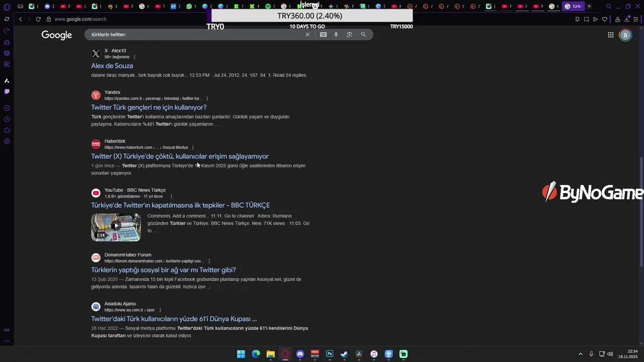This screenshot has height=362, width=644.
Task: Open three-dot menu for BBC YouTube result
Action: 171,197
